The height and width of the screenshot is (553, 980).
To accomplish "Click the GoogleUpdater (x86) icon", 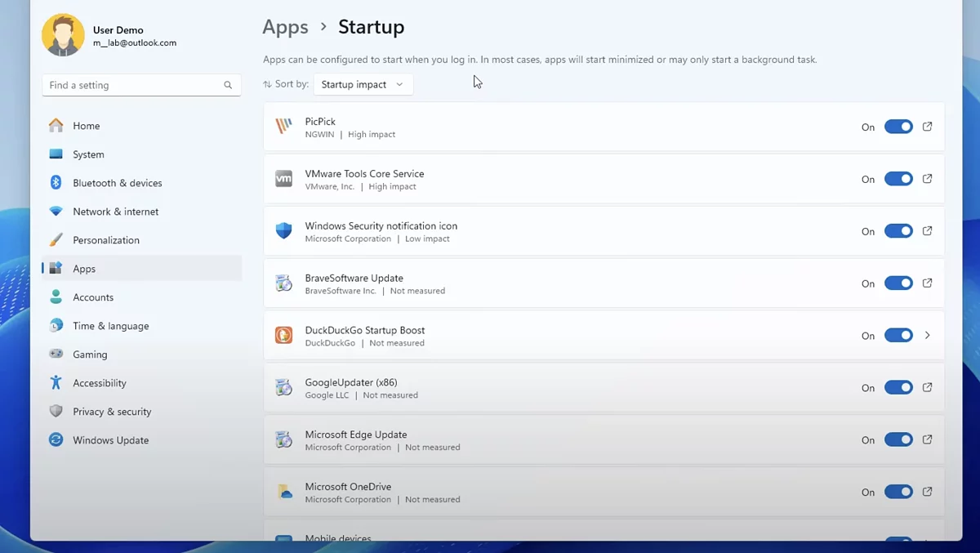I will pyautogui.click(x=283, y=388).
